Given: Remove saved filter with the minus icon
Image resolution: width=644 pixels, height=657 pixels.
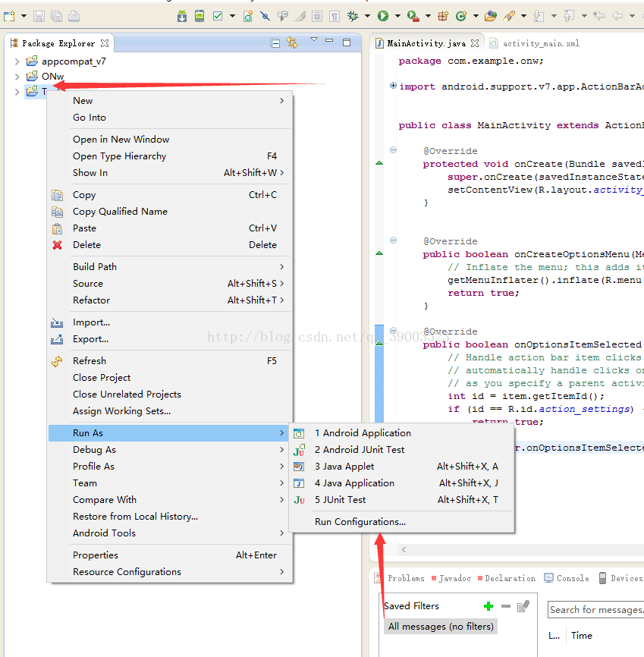Looking at the screenshot, I should click(506, 606).
